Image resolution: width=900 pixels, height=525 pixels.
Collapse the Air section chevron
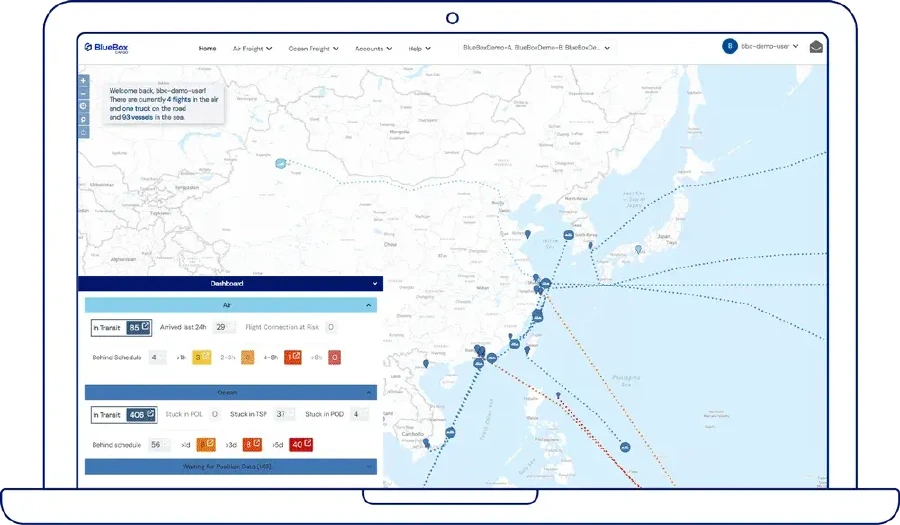pyautogui.click(x=368, y=305)
